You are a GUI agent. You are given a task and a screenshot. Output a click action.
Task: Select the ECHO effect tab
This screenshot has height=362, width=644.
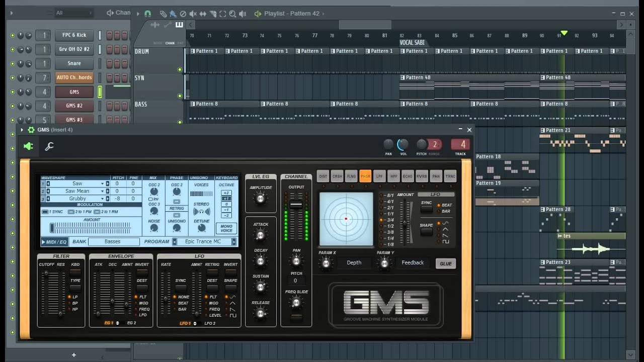coord(408,176)
